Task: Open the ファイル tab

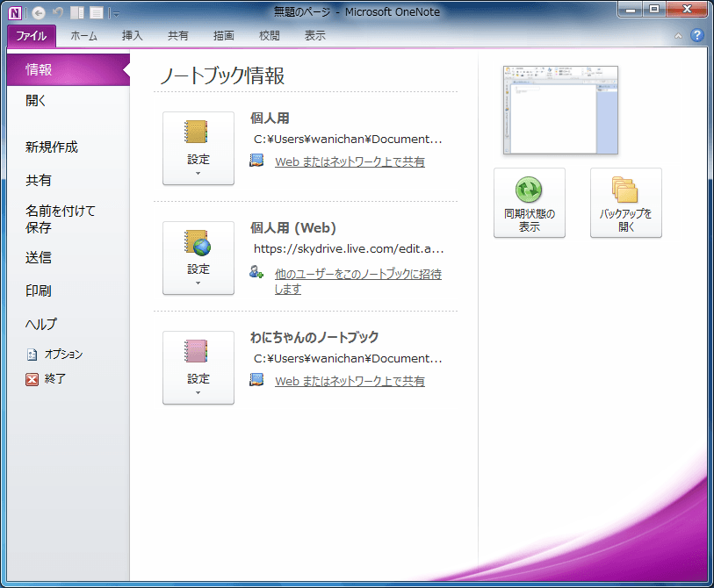Action: click(32, 35)
